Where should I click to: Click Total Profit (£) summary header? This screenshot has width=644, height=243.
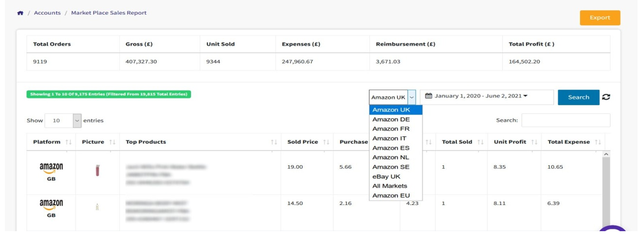coord(532,44)
